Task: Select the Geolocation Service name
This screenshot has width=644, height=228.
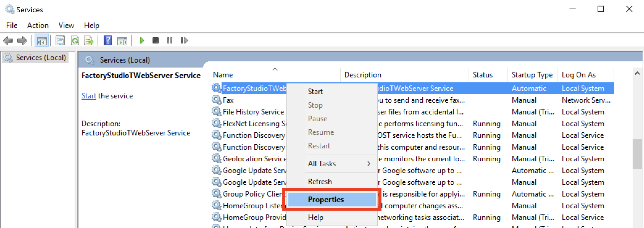Action: (x=255, y=159)
